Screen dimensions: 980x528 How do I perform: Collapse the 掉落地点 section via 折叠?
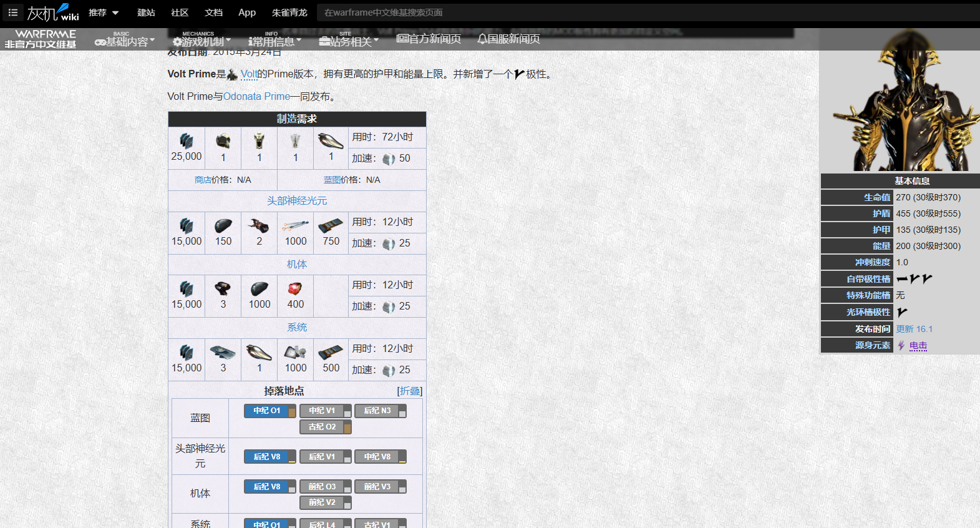[x=410, y=391]
